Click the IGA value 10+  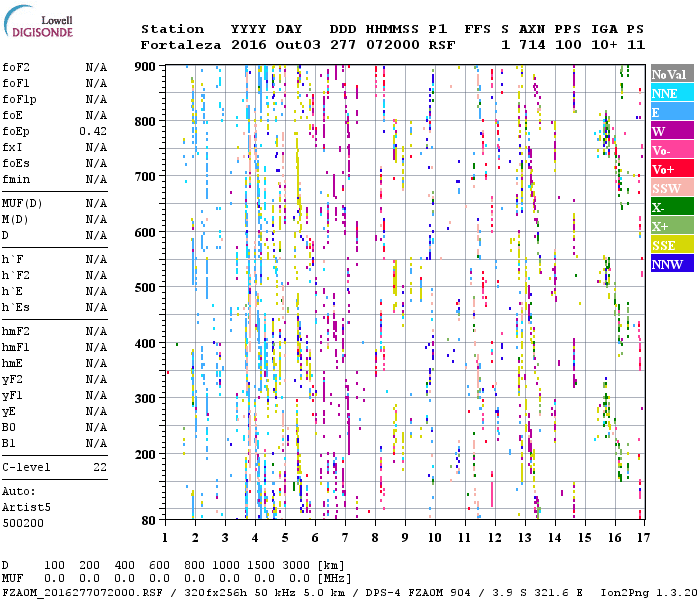[x=604, y=45]
